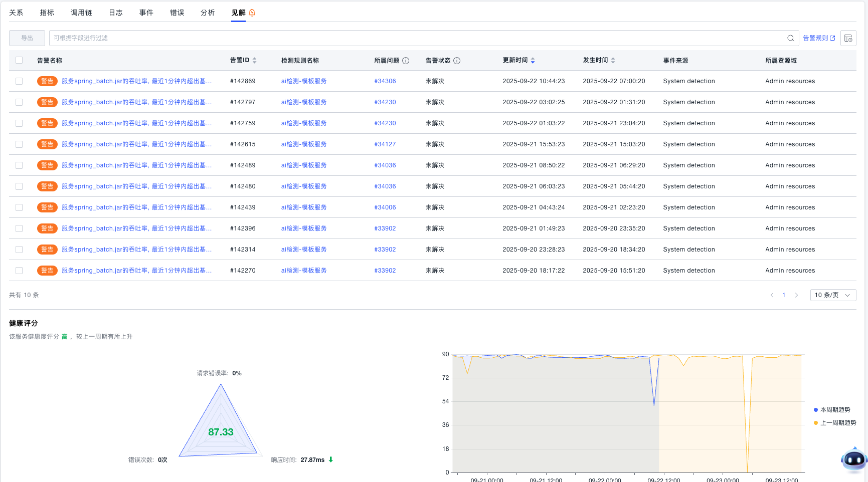Open the robot assistant chat icon
The width and height of the screenshot is (868, 482).
coord(853,459)
